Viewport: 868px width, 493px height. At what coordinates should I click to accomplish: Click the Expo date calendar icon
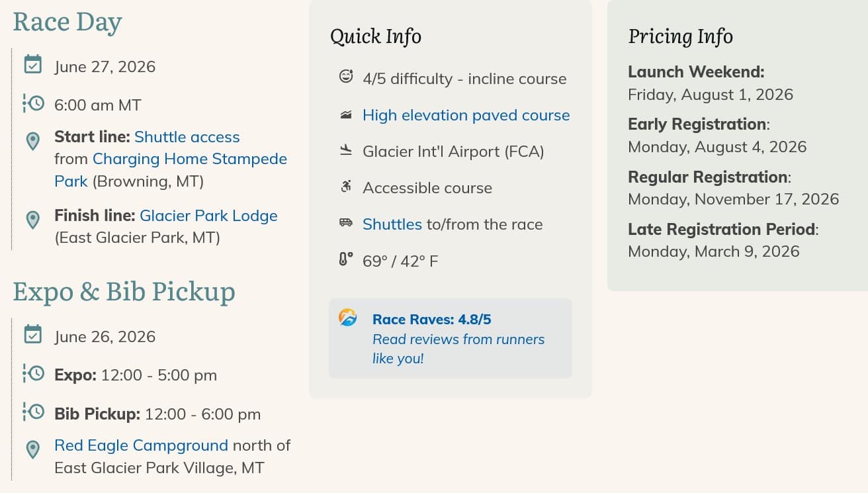coord(32,334)
